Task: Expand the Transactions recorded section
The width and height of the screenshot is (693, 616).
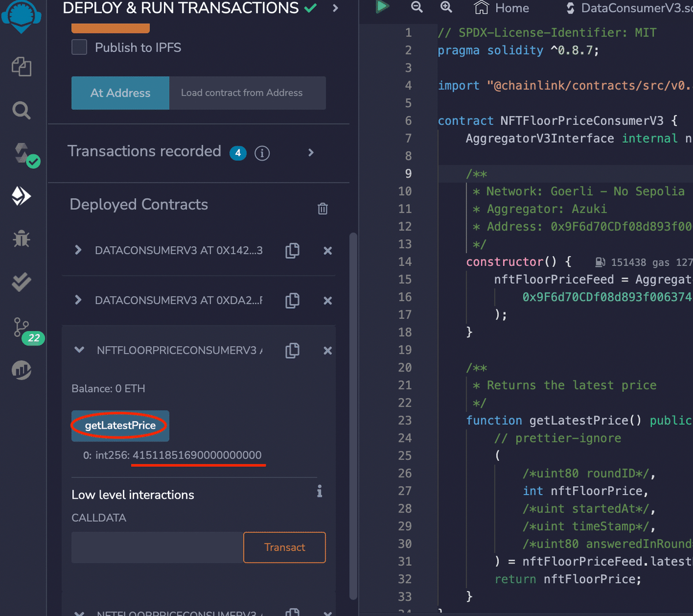Action: pos(311,153)
